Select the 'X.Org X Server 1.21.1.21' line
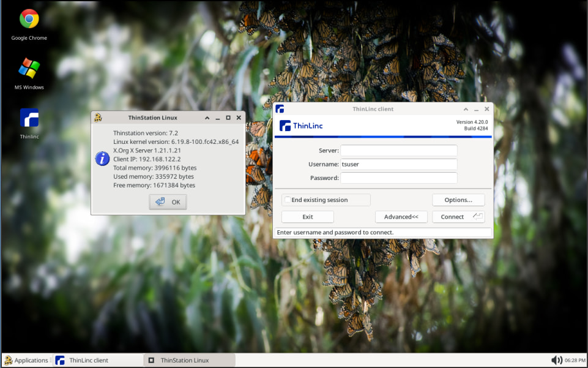 point(147,151)
